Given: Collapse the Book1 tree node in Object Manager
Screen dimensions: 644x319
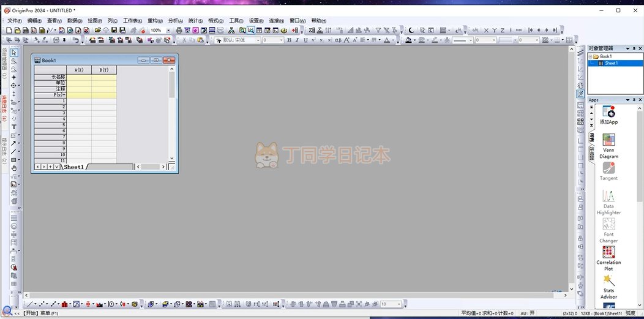Looking at the screenshot, I should tap(590, 57).
